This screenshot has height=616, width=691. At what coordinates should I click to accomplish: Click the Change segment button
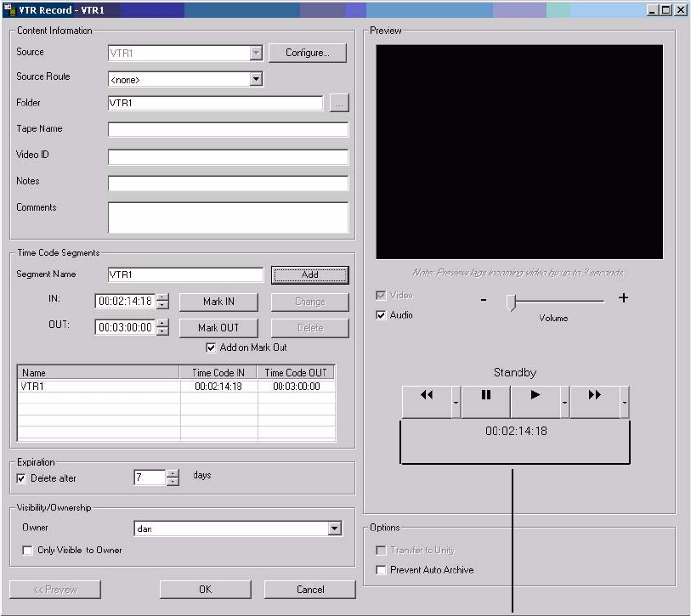310,302
